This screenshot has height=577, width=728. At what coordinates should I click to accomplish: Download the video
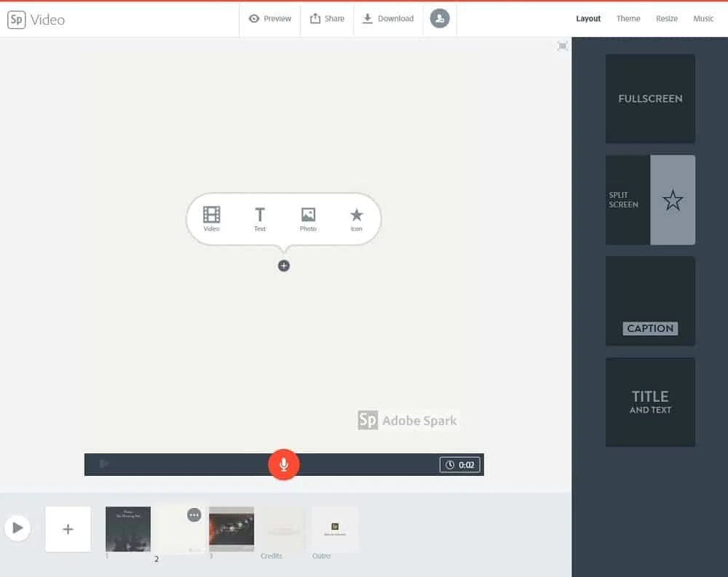[388, 19]
